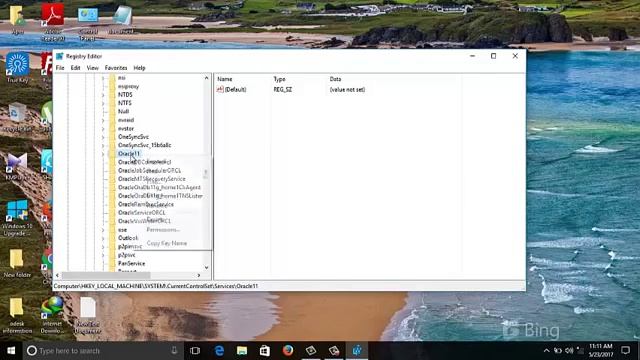Screen dimensions: 640x360
Task: Open the Windows Start menu
Action: [x=11, y=350]
